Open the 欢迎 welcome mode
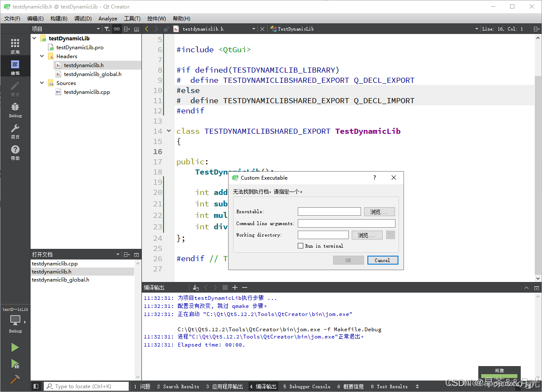The image size is (542, 392). (15, 46)
